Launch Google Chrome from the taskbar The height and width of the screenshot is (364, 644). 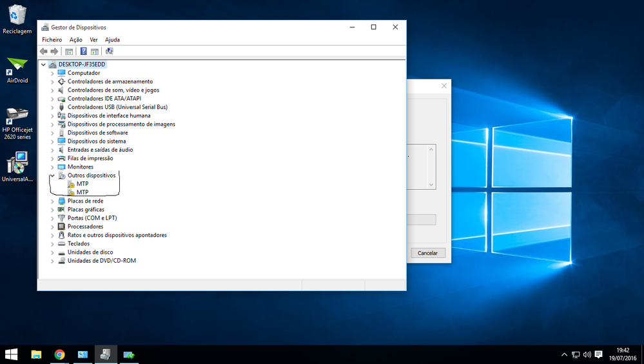(59, 354)
